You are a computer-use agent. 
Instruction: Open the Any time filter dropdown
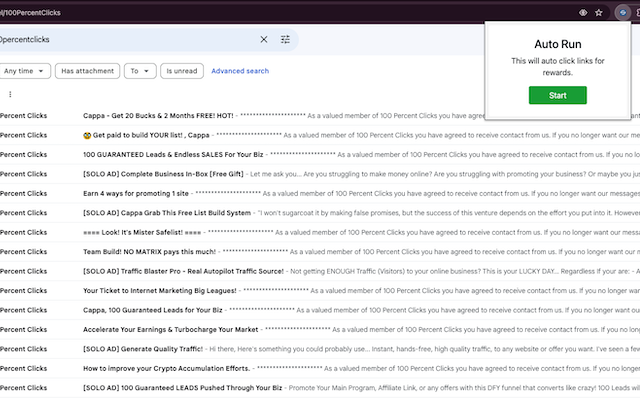(23, 71)
